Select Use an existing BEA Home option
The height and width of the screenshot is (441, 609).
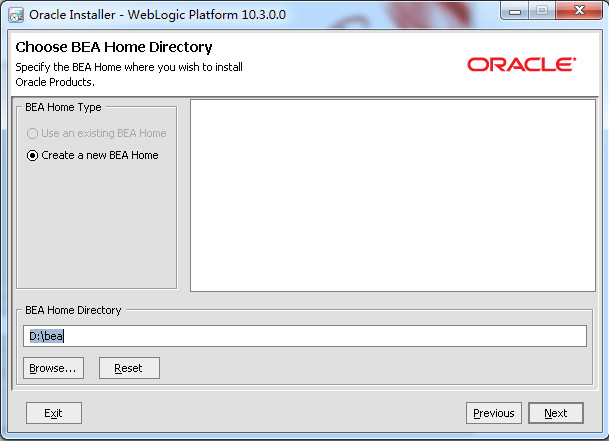click(96, 133)
